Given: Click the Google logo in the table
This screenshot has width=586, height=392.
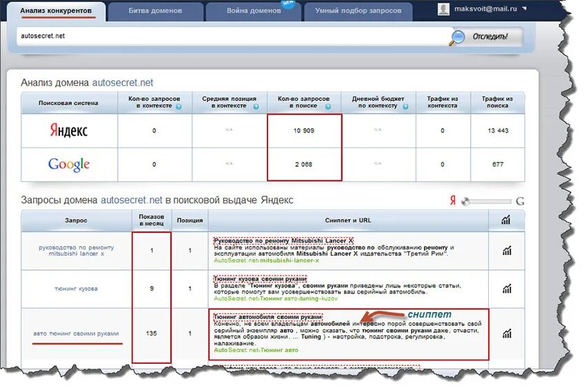Looking at the screenshot, I should (x=69, y=164).
